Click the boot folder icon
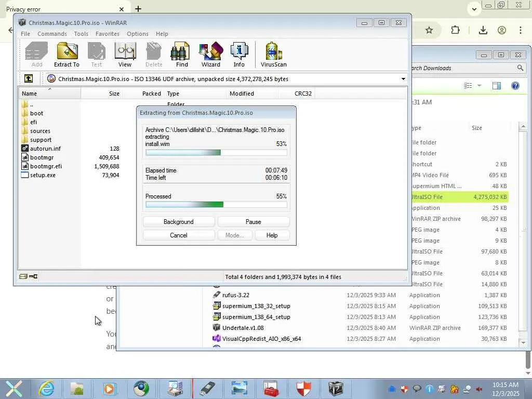The image size is (532, 399). 25,113
